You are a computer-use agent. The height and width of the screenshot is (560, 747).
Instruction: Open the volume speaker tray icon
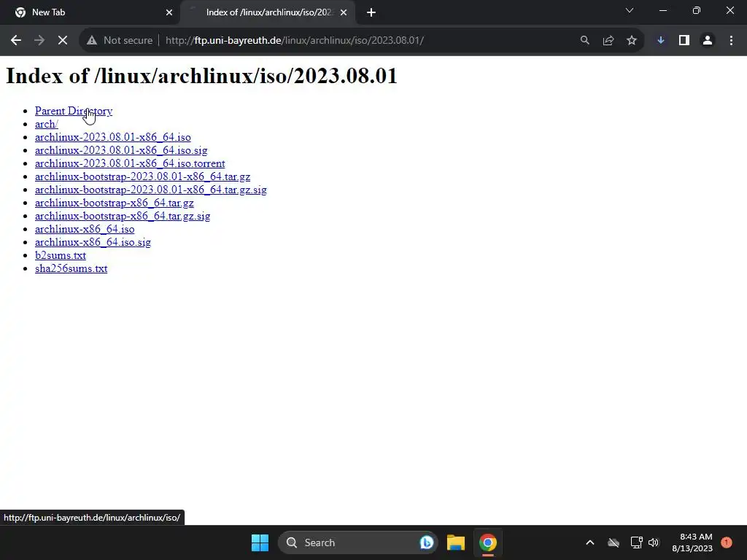point(654,542)
